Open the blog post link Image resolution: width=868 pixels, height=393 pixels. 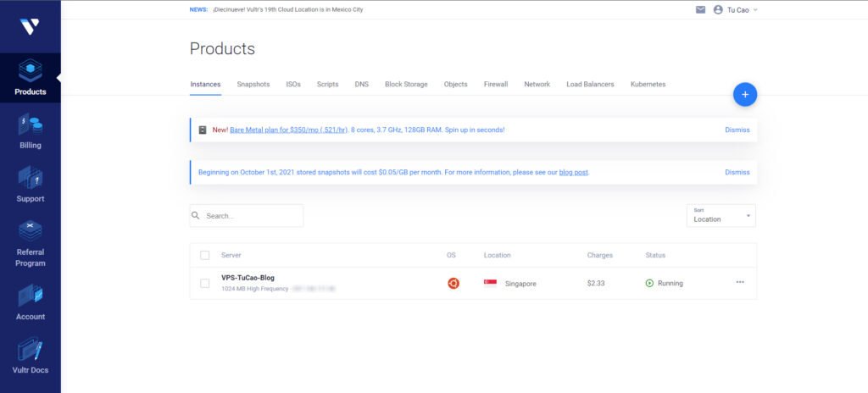573,172
